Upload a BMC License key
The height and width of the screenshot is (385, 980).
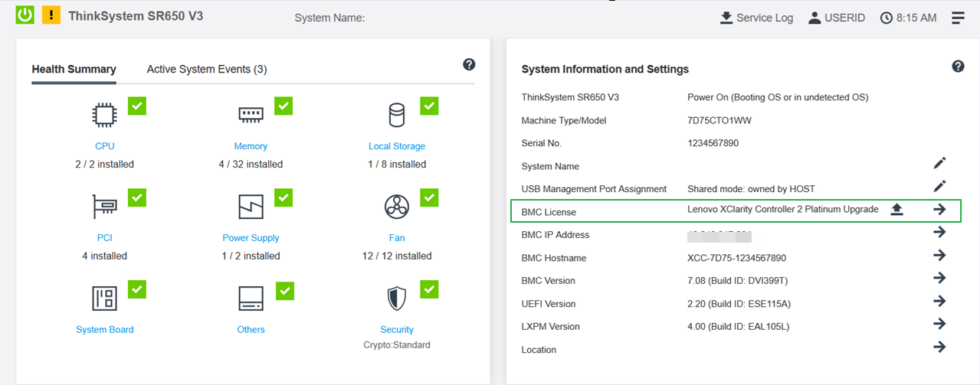point(896,210)
